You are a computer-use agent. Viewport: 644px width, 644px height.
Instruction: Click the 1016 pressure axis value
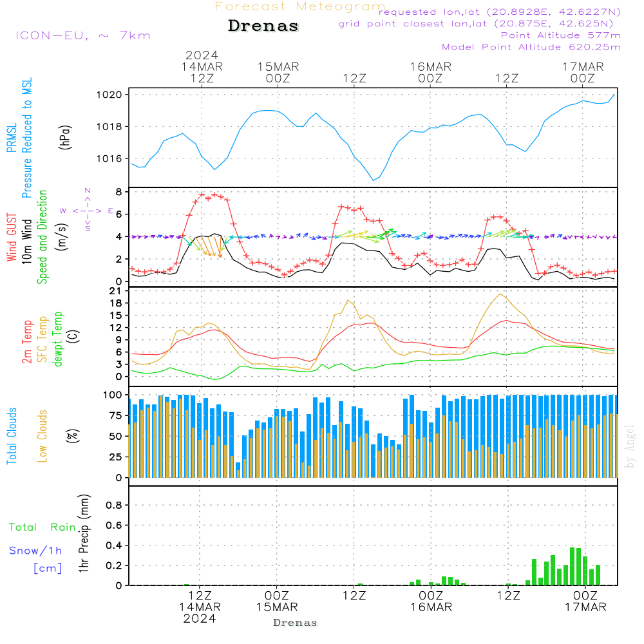[x=109, y=158]
